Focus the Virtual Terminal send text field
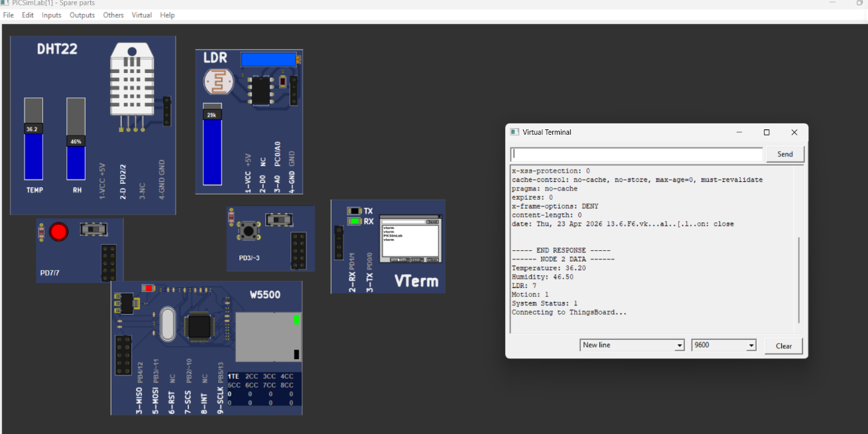 (637, 154)
